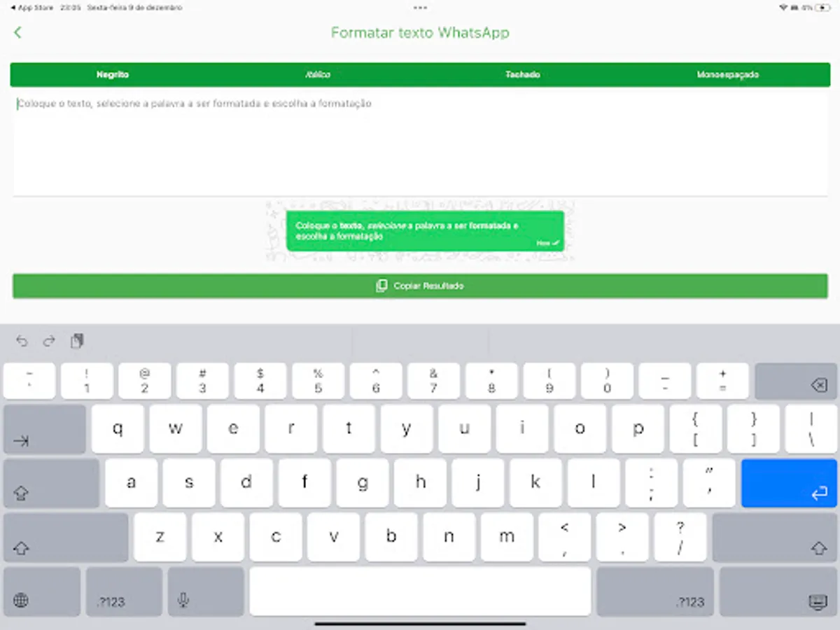Tap the three dots multitasking indicator

click(420, 8)
